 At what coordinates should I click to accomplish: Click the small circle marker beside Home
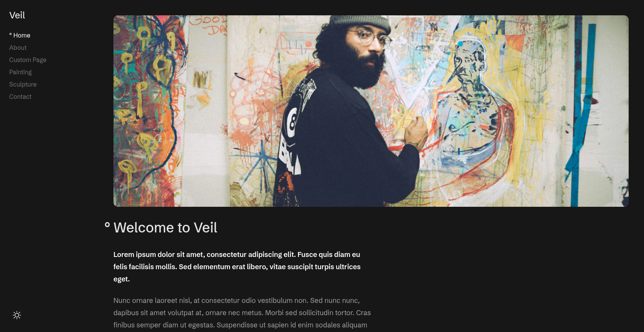(x=11, y=34)
